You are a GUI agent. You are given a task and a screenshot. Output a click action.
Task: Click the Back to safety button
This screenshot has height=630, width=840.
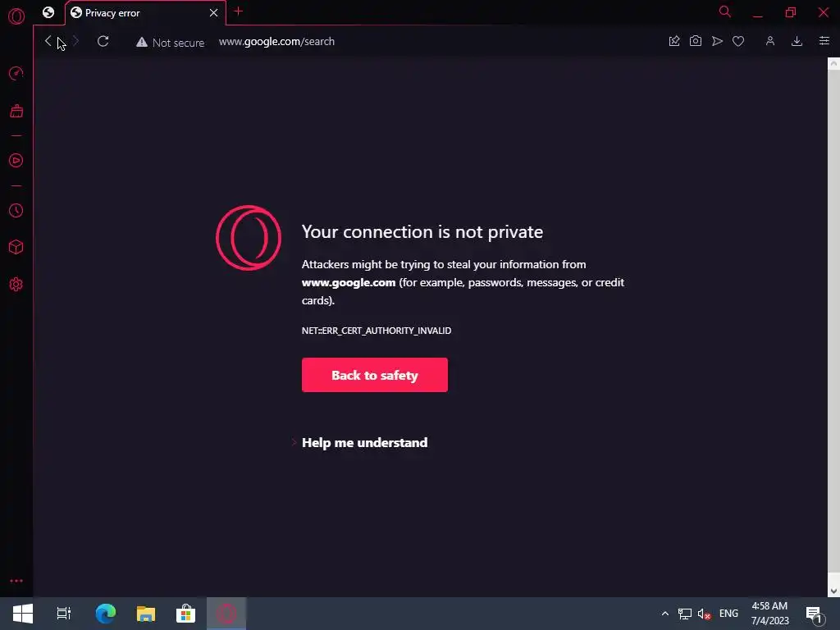[374, 375]
